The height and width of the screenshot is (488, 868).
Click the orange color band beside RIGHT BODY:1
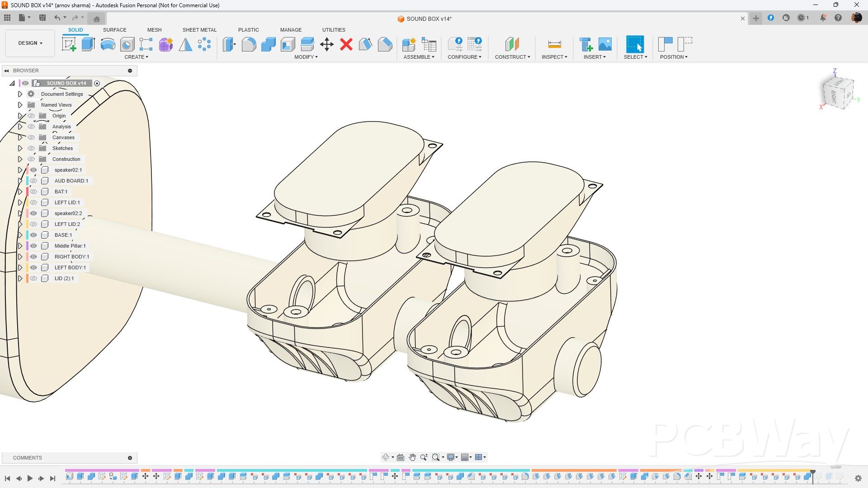pyautogui.click(x=28, y=257)
